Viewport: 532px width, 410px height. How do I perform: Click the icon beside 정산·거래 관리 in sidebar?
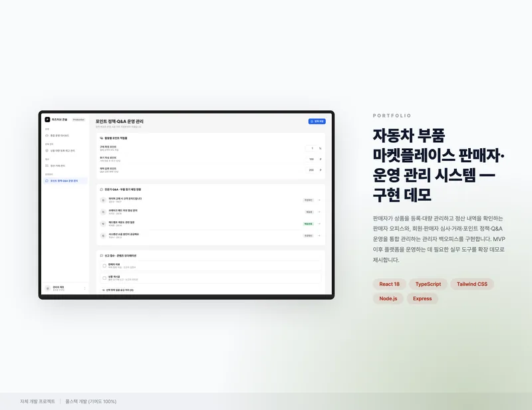[47, 166]
